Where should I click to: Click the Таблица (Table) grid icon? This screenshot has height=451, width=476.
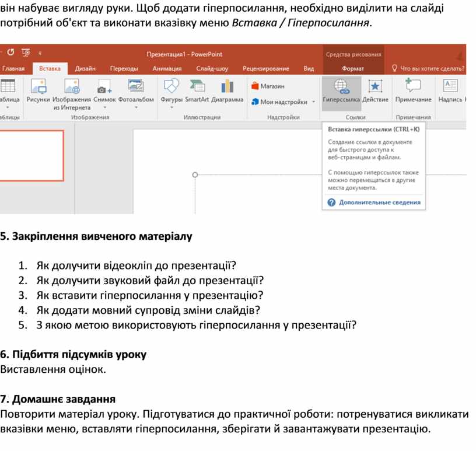[x=8, y=86]
